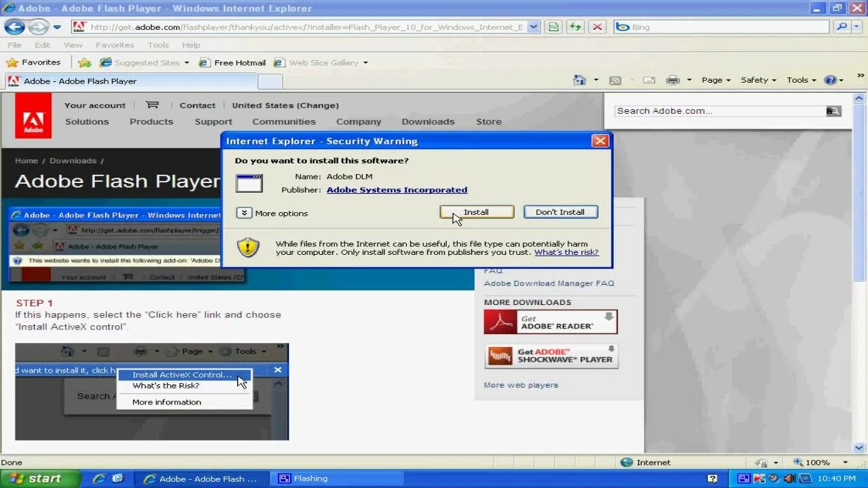868x488 pixels.
Task: Open the Tools toolbar dropdown
Action: 802,80
